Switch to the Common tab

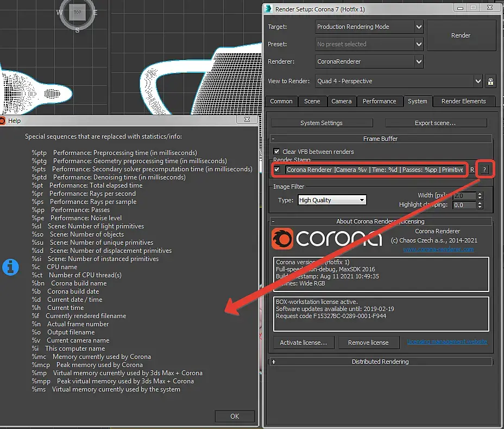click(x=281, y=101)
